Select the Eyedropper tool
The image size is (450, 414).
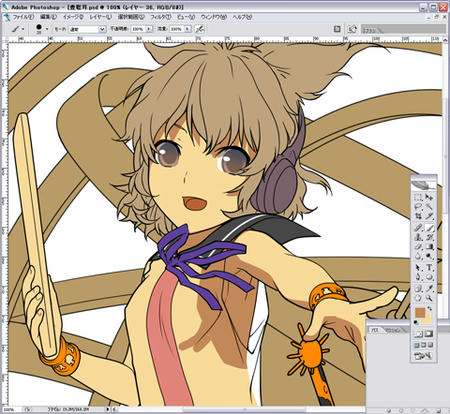(x=429, y=288)
